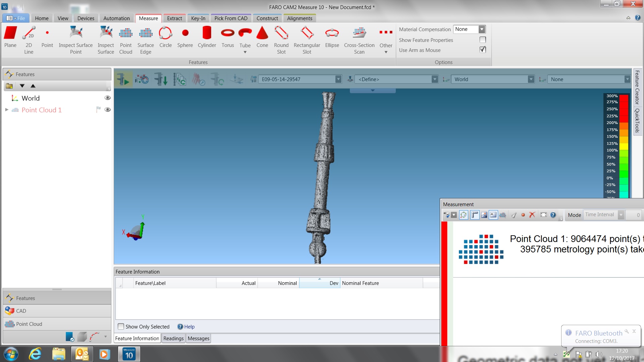The width and height of the screenshot is (644, 362).
Task: Toggle World visibility eye
Action: (x=107, y=98)
